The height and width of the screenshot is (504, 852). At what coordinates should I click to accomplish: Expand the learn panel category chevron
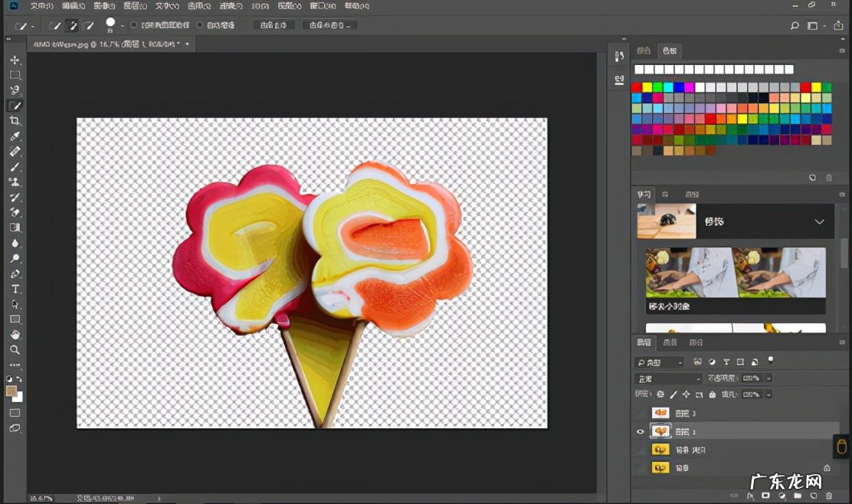tap(819, 221)
